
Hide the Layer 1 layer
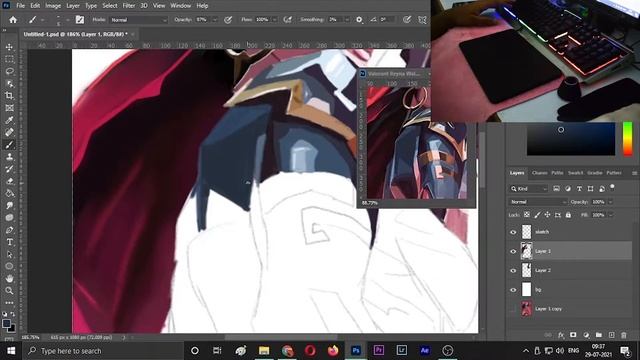513,251
